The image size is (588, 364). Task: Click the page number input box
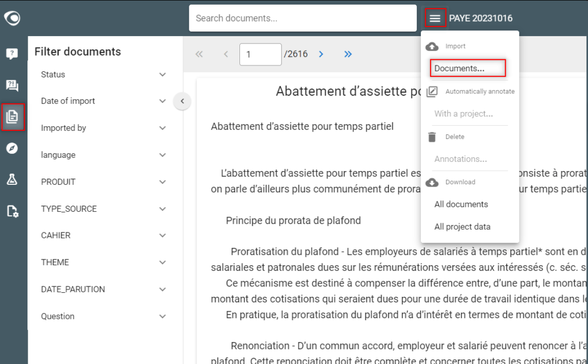[x=260, y=54]
